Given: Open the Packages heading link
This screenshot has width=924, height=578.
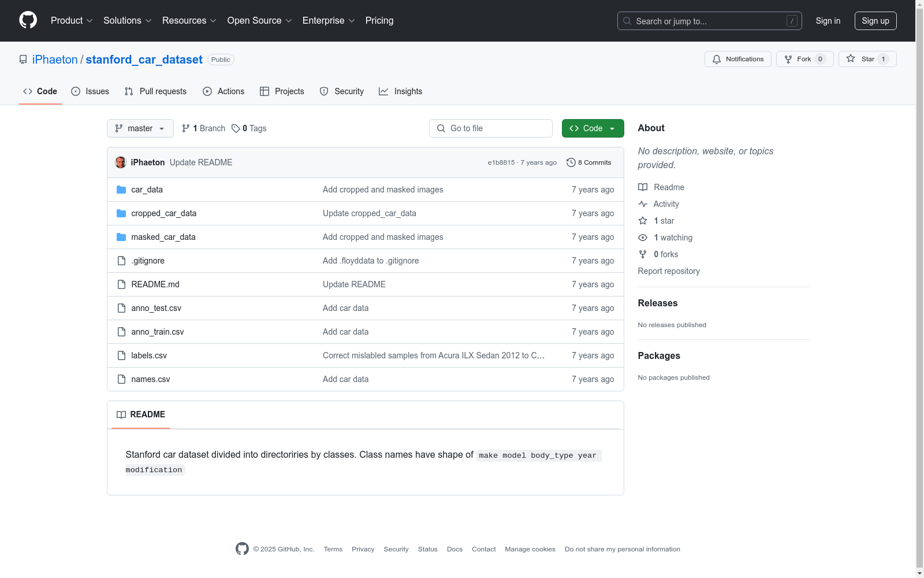Looking at the screenshot, I should [x=659, y=355].
